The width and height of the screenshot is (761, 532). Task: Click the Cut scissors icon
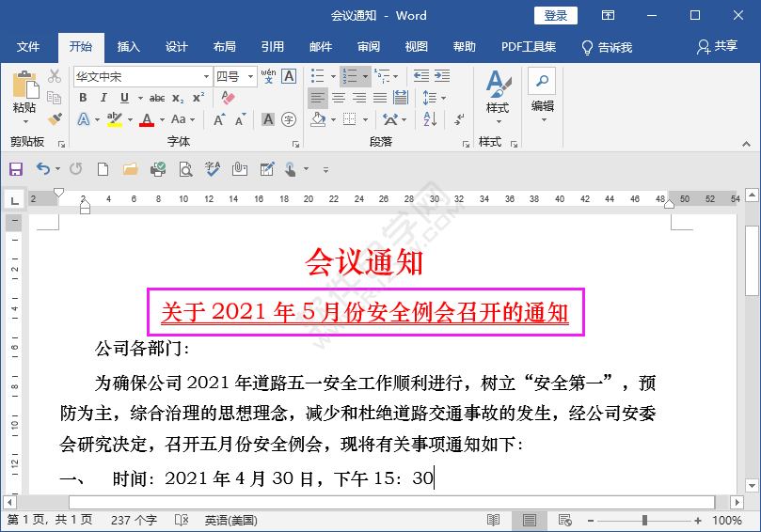tap(55, 76)
